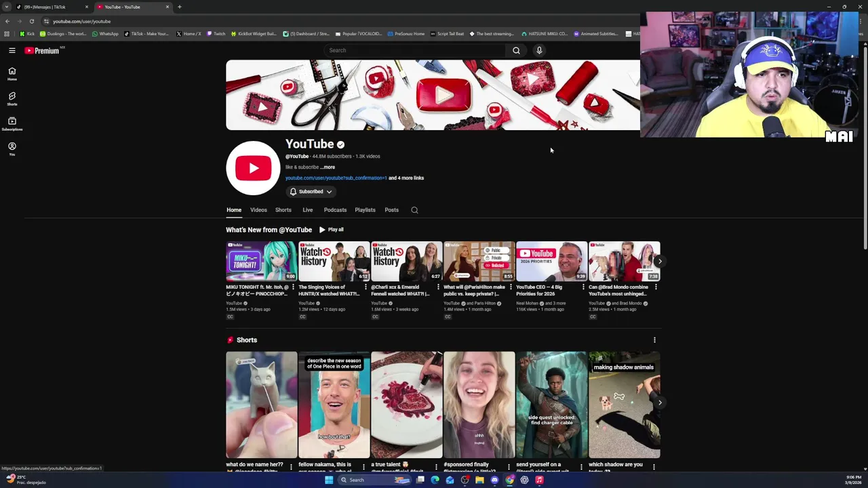Open options for YouTube CEO Priorities video
Viewport: 868px width, 488px height.
[583, 287]
